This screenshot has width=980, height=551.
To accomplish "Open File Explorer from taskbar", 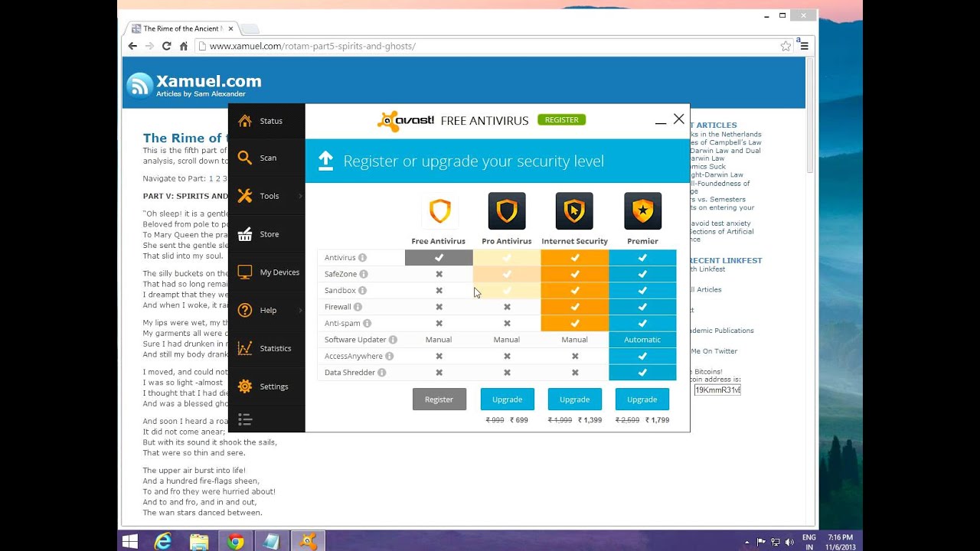I will tap(199, 541).
